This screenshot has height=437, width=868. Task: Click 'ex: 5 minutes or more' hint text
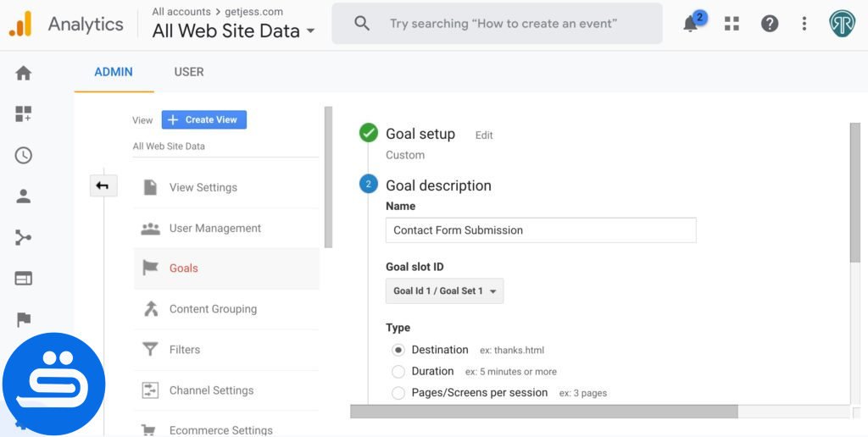coord(511,372)
